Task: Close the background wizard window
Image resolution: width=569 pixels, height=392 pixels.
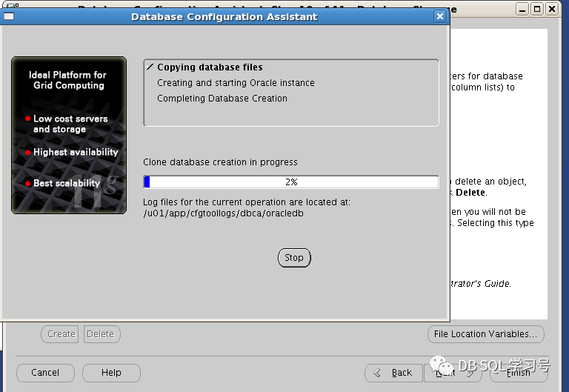Action: (552, 9)
